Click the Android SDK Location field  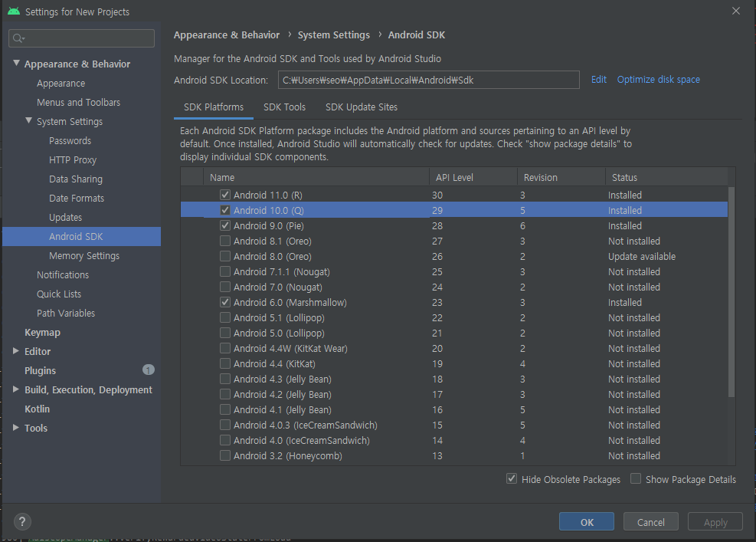(429, 80)
